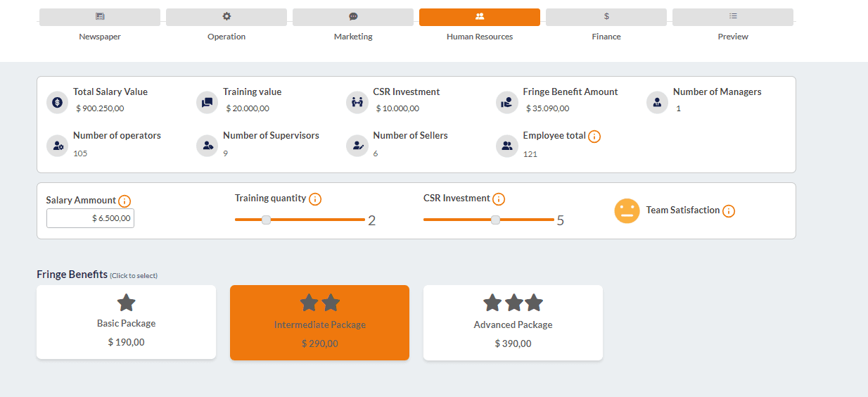Screen dimensions: 868x397
Task: Show the Team Satisfaction info icon
Action: pos(729,211)
